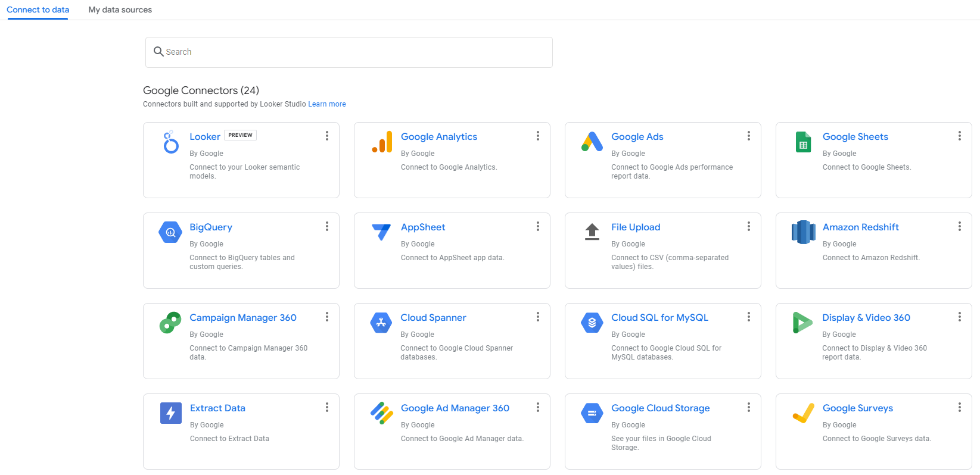Click the Campaign Manager 360 icon
Viewport: 980px width, 475px height.
pyautogui.click(x=170, y=323)
